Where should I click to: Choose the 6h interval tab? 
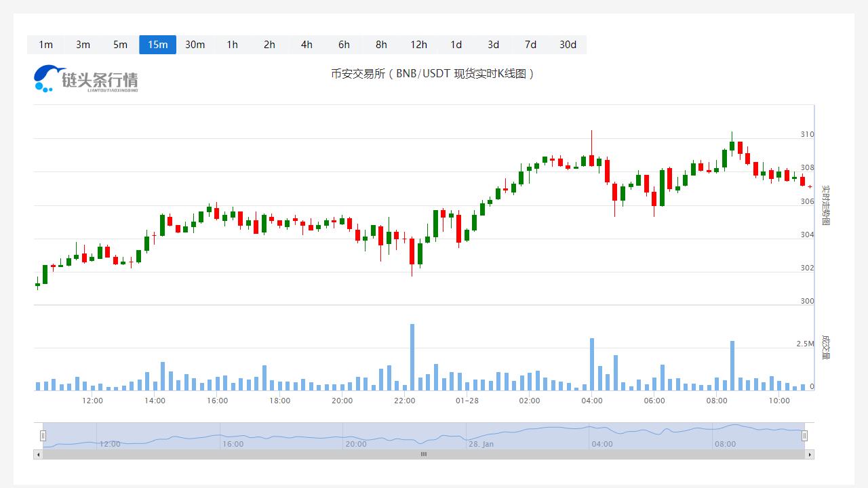pyautogui.click(x=344, y=45)
